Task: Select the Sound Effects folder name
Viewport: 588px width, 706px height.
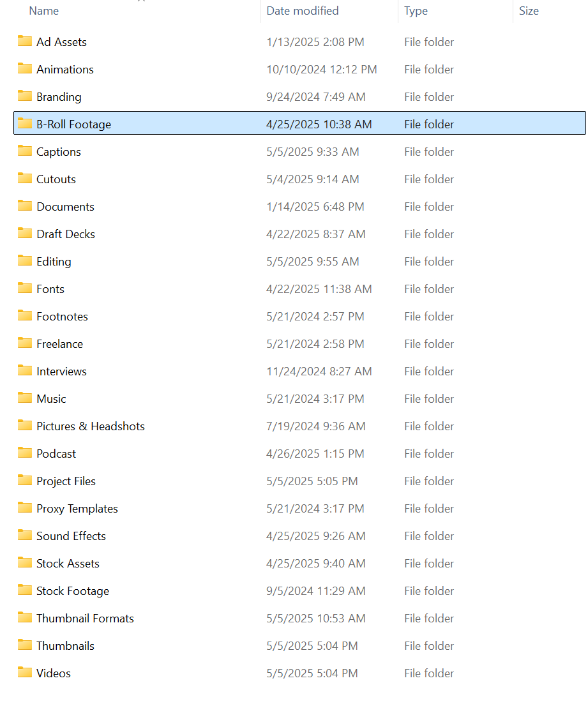Action: [x=71, y=536]
